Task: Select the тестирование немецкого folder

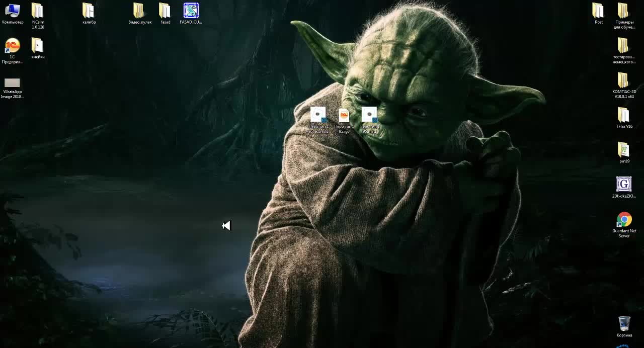Action: 624,51
